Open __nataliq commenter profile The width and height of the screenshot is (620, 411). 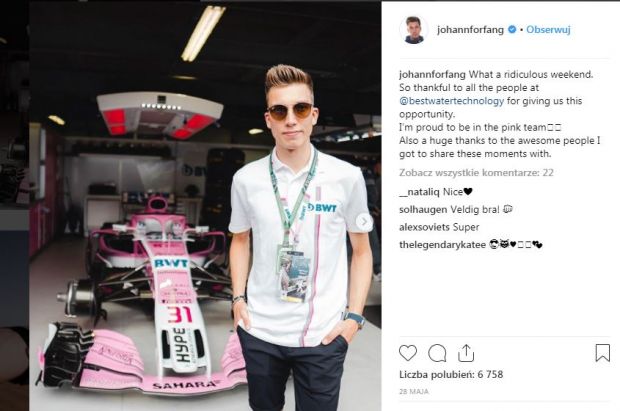419,192
